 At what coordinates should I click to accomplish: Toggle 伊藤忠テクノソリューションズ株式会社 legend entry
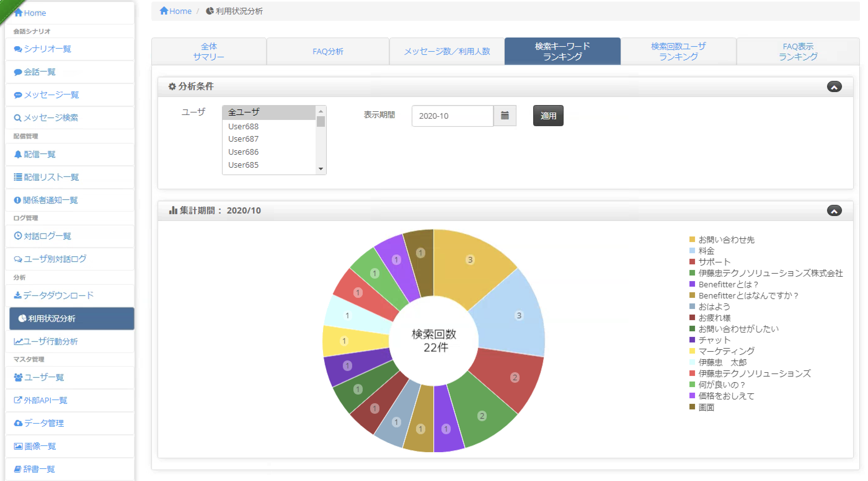(766, 273)
